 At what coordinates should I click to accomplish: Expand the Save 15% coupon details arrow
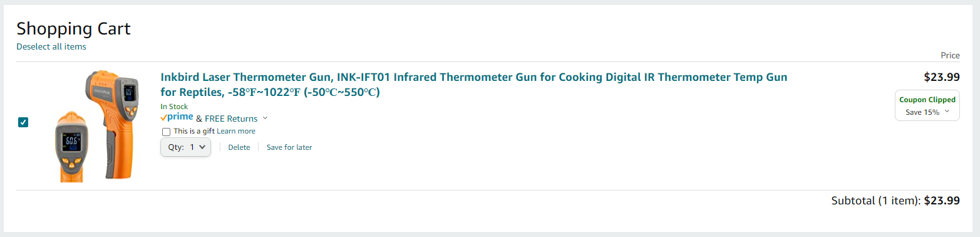[x=947, y=112]
